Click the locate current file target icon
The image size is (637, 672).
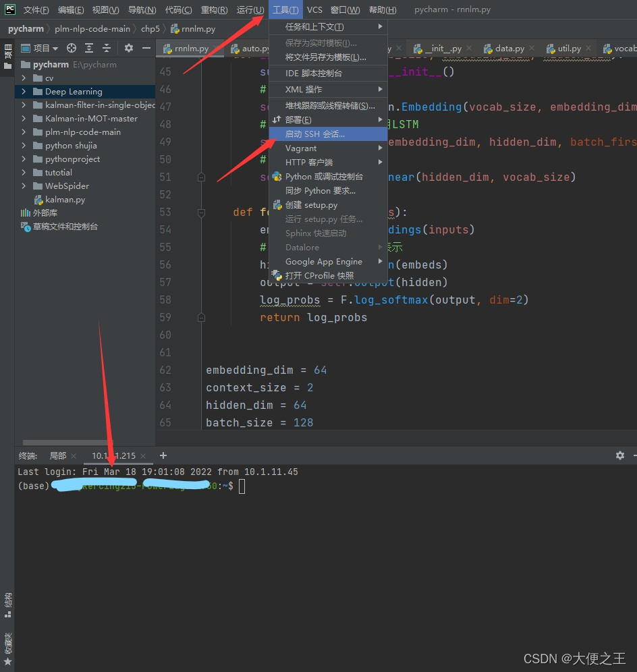(71, 48)
